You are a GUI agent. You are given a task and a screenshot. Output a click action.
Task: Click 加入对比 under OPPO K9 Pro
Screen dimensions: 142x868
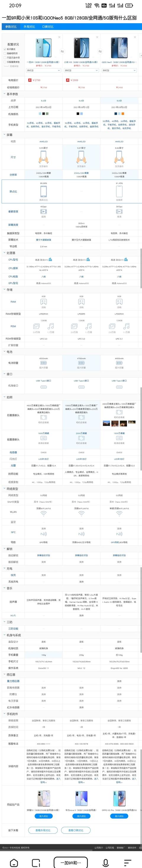pos(119,816)
